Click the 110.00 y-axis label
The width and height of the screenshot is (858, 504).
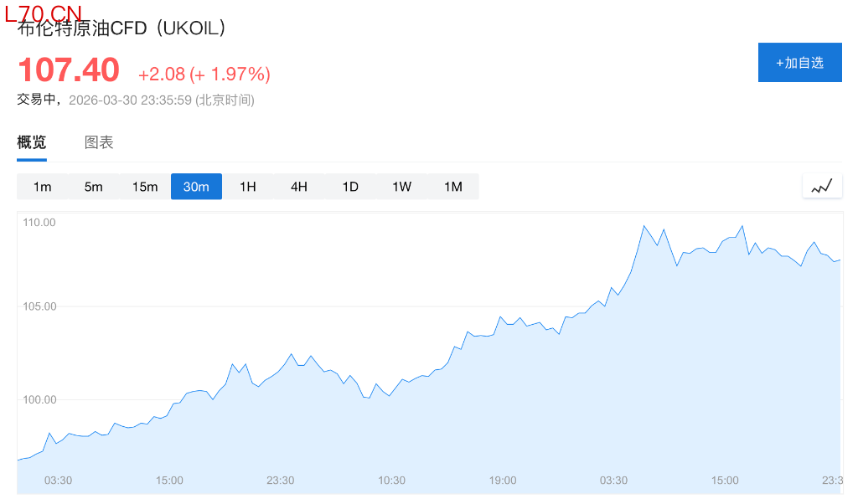click(39, 223)
